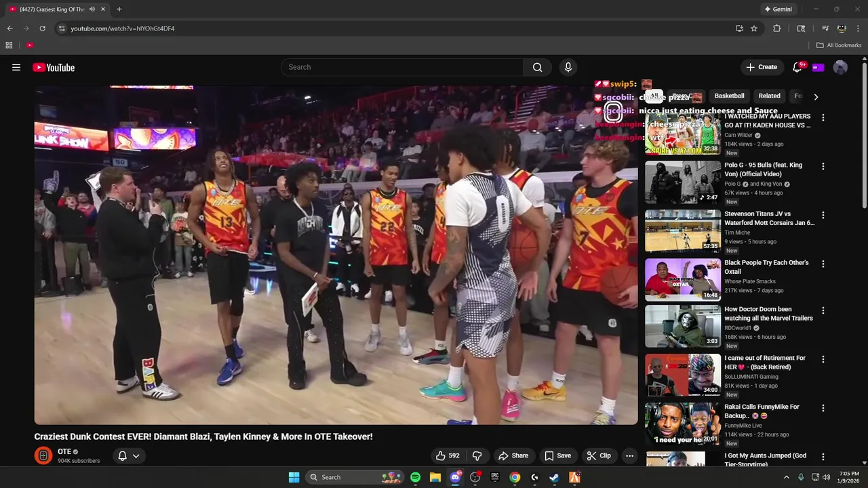Open the All Bookmarks folder
This screenshot has width=868, height=488.
point(839,45)
